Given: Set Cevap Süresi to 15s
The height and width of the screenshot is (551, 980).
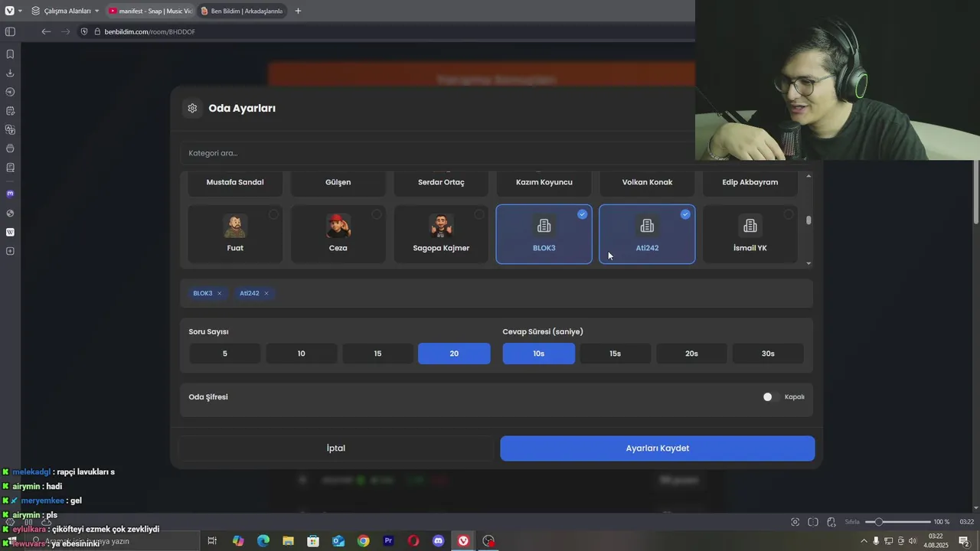Looking at the screenshot, I should (x=616, y=354).
